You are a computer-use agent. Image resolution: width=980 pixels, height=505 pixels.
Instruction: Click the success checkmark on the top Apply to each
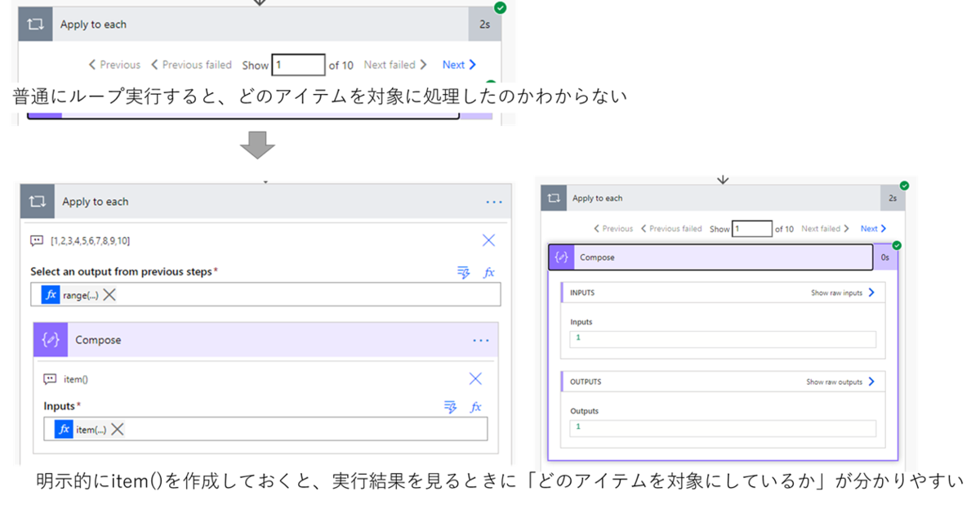500,7
